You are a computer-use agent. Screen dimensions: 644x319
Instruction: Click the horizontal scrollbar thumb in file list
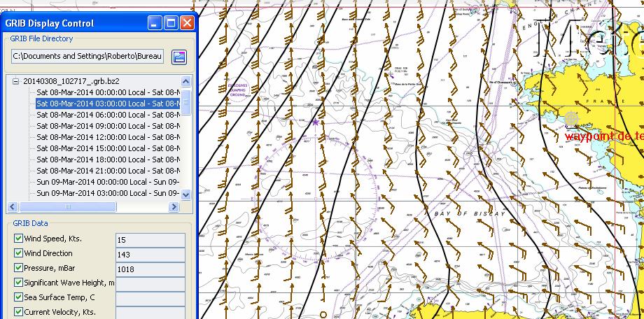coord(68,207)
